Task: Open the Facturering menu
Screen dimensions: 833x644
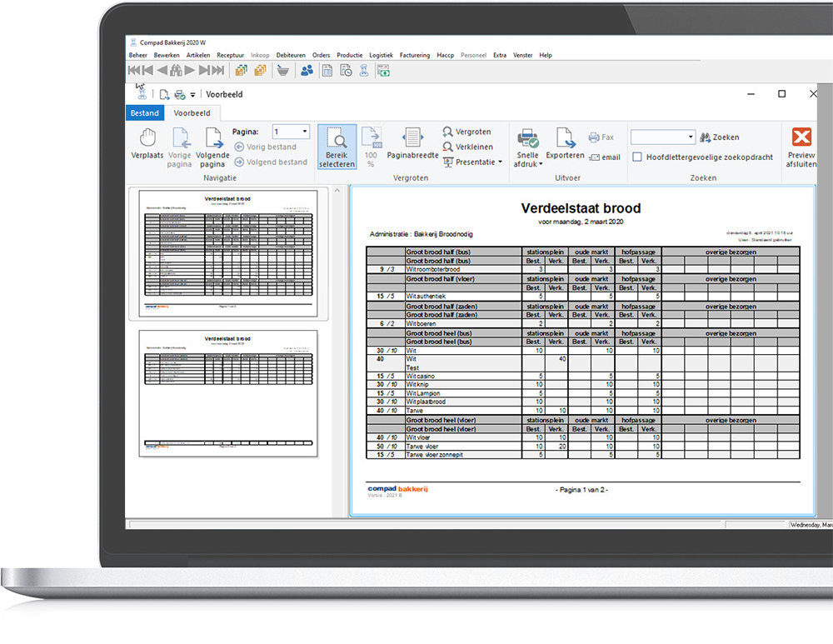Action: click(x=415, y=55)
